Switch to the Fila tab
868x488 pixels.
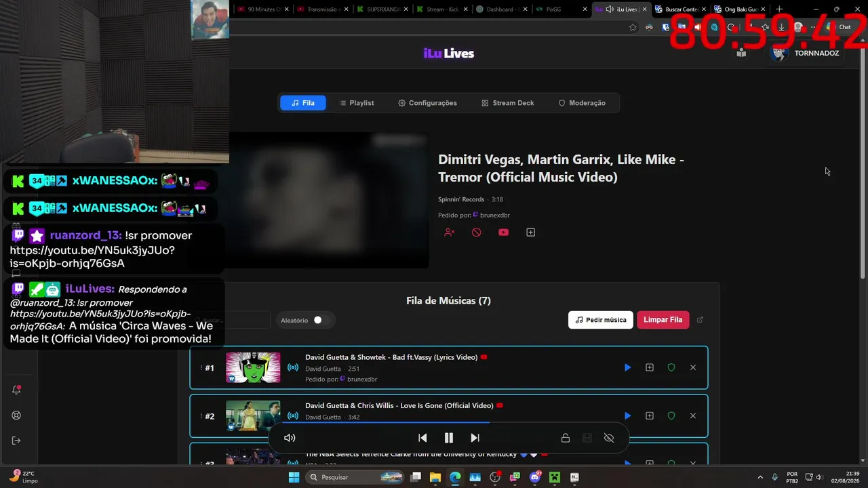302,103
